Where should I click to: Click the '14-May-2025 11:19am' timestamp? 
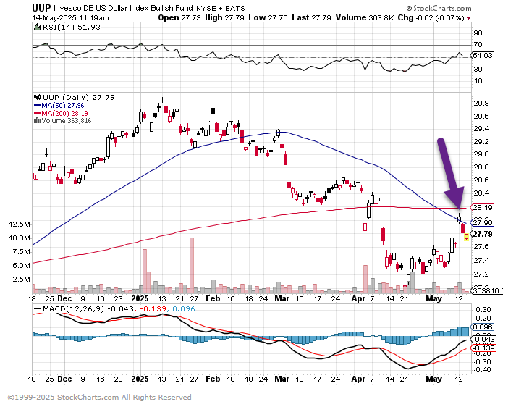pyautogui.click(x=70, y=18)
